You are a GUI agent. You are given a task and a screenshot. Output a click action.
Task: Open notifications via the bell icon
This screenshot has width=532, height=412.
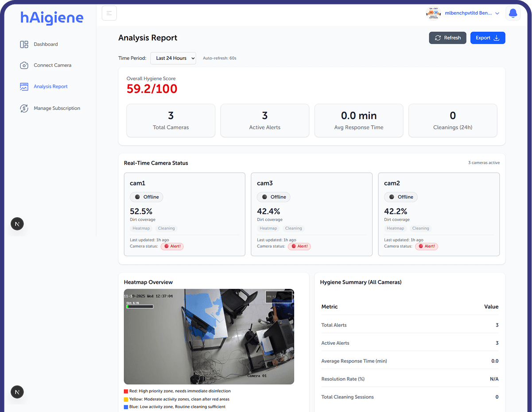513,13
